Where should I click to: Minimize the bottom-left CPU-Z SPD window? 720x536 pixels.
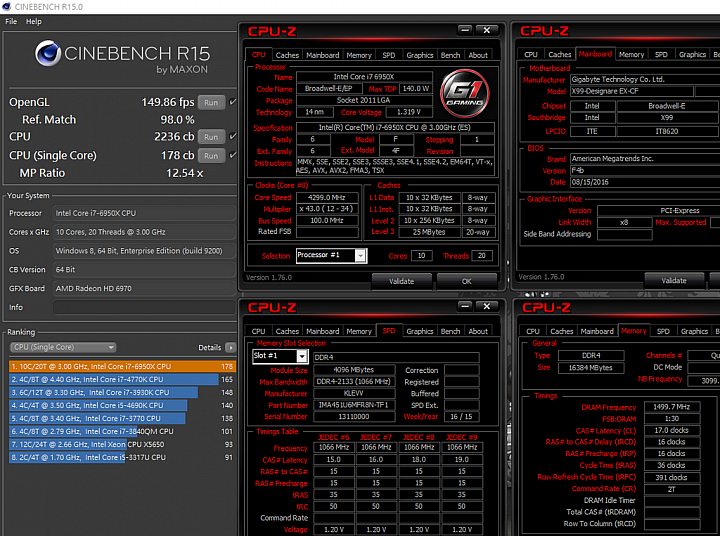pos(465,306)
